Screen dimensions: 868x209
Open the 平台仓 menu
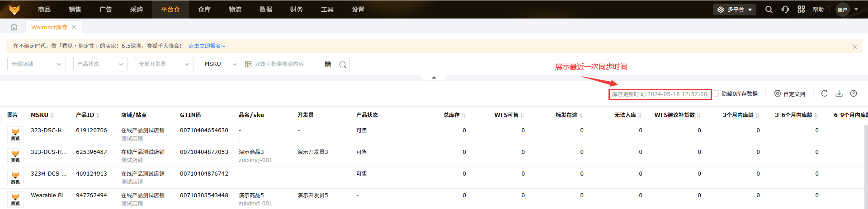(170, 9)
